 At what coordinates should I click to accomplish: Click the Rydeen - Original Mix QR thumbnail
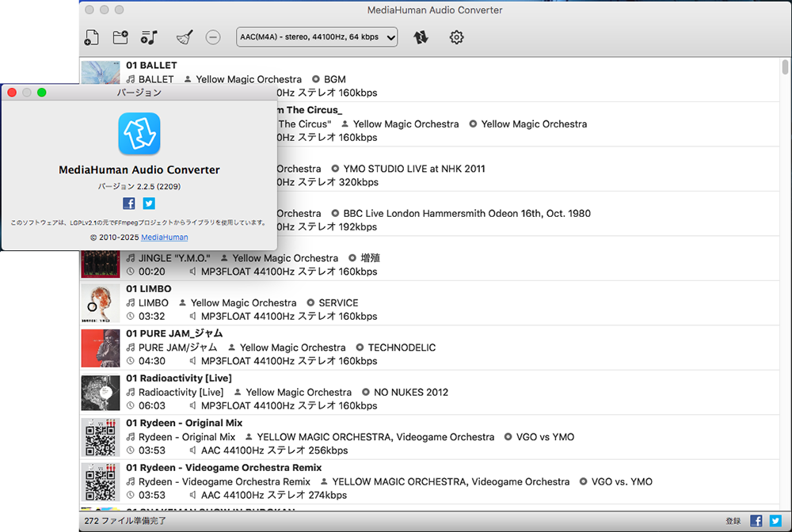pos(101,437)
